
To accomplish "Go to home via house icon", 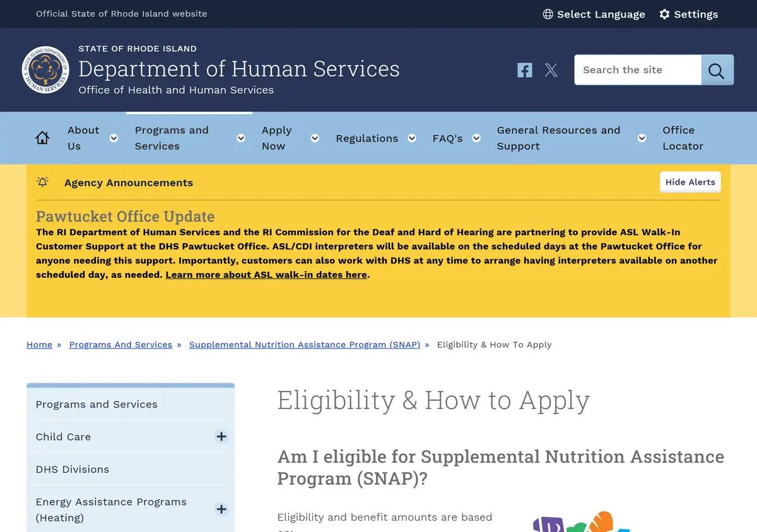I will click(42, 138).
